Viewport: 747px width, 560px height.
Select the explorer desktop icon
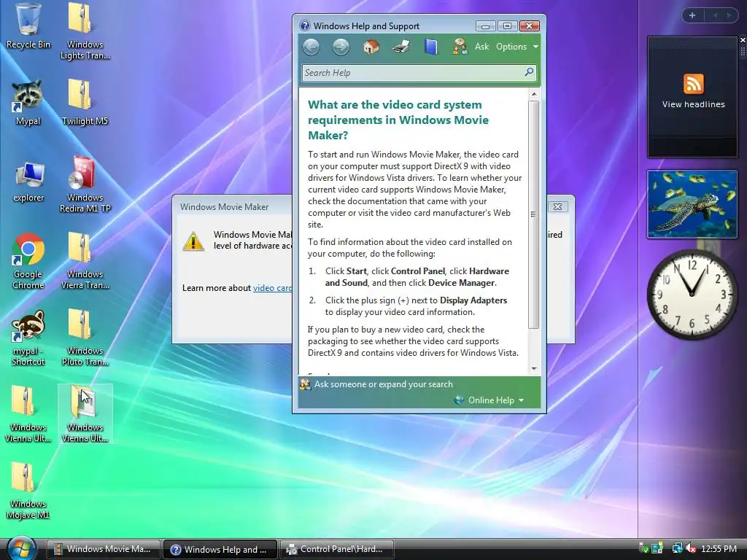coord(28,182)
